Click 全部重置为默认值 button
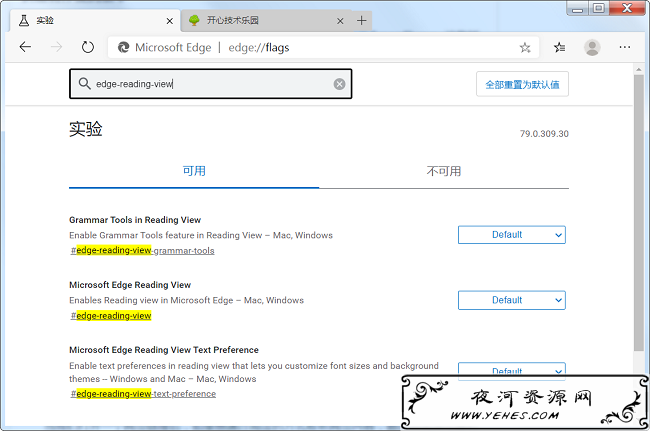This screenshot has width=650, height=431. (522, 85)
